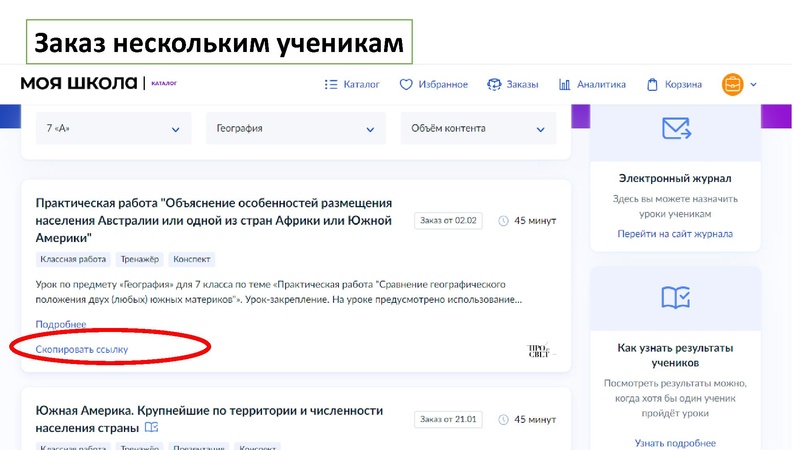Open Аналитика menu item

click(601, 85)
